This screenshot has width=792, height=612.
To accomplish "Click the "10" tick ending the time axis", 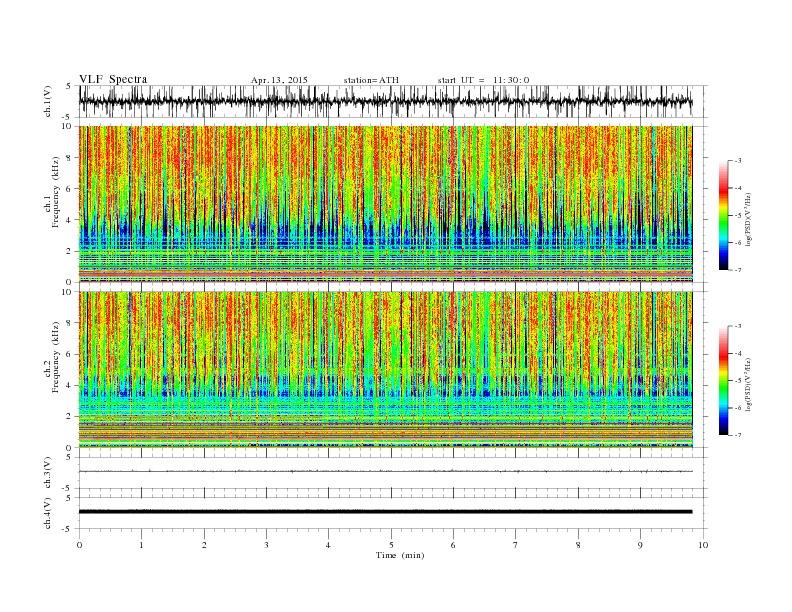I will click(x=703, y=545).
